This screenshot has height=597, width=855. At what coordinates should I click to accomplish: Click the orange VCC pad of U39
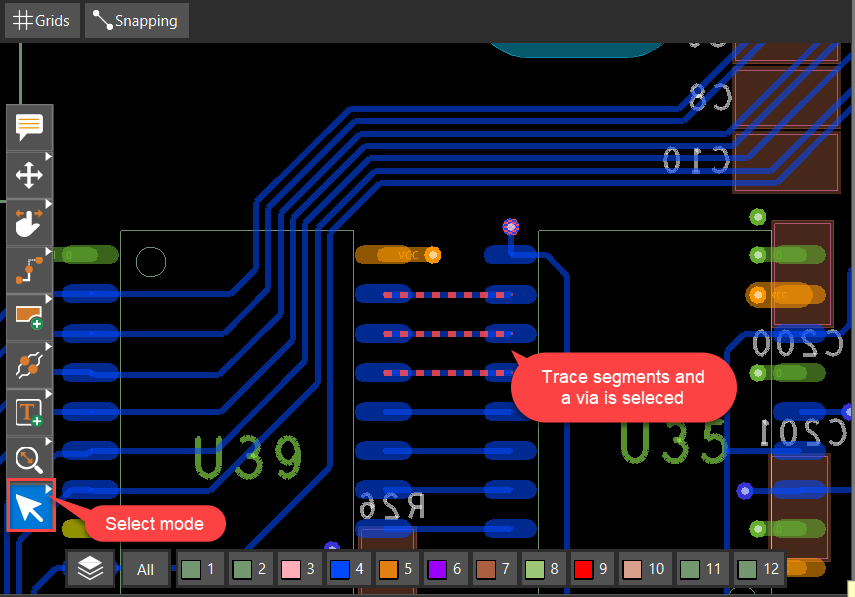point(398,255)
